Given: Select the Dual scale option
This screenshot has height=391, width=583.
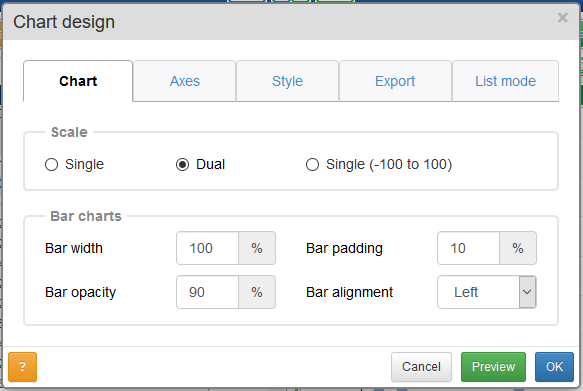Looking at the screenshot, I should click(182, 164).
